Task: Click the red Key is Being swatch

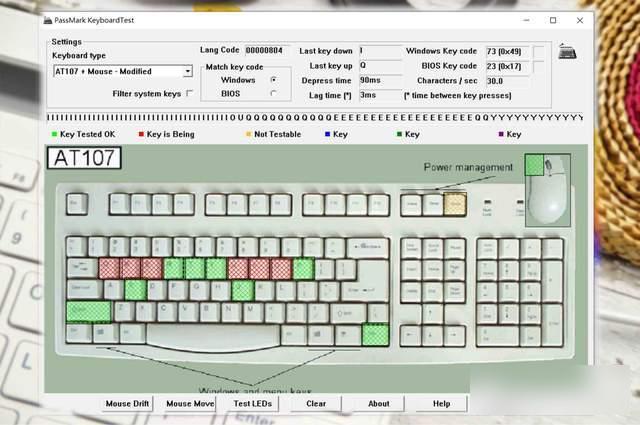Action: 141,134
